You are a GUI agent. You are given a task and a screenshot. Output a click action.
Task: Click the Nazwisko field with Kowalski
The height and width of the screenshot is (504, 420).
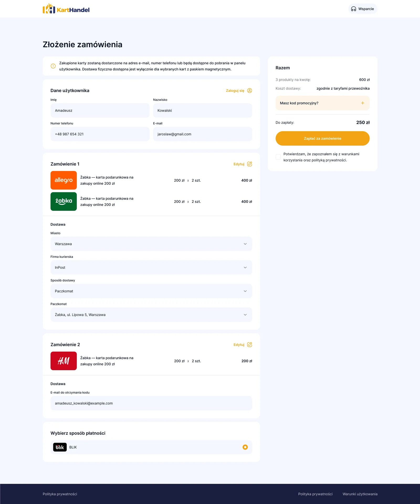coord(203,110)
